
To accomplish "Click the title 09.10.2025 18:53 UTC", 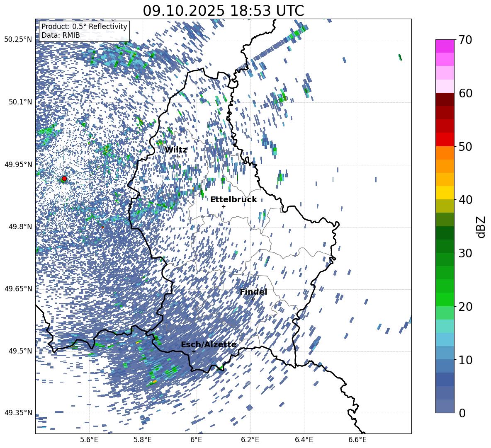I will (x=224, y=11).
